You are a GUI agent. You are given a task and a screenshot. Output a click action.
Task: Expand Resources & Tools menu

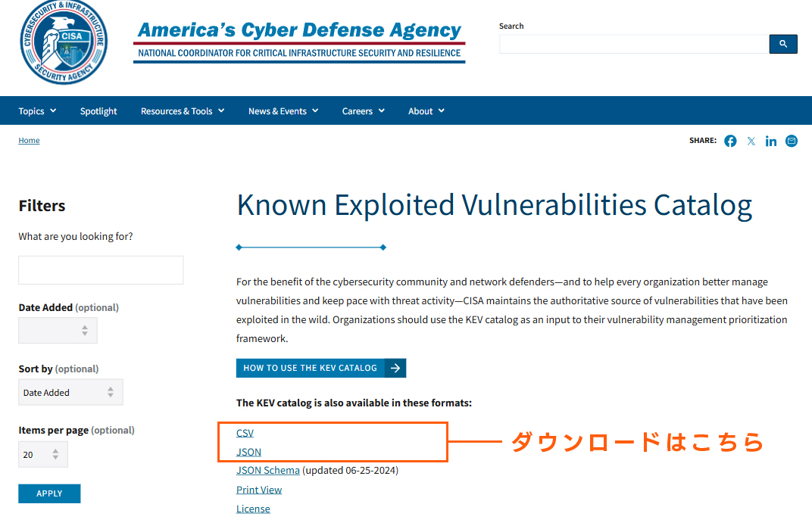click(x=183, y=111)
